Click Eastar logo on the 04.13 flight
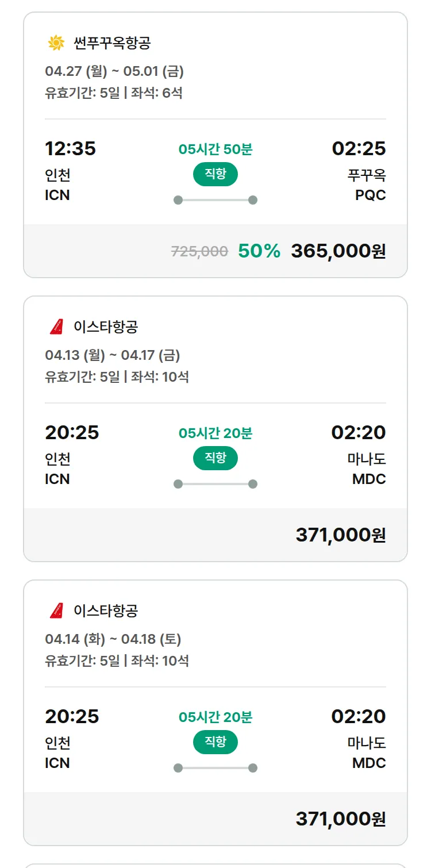Screen dimensions: 431x868 pos(56,327)
